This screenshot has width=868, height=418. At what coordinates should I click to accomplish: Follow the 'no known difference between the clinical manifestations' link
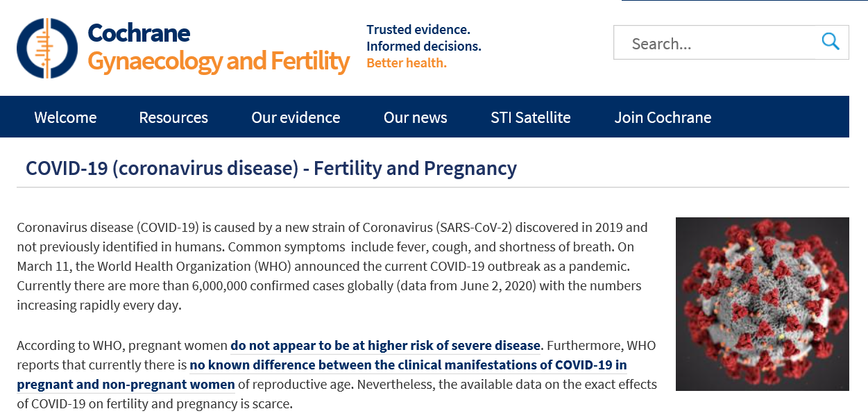(322, 374)
